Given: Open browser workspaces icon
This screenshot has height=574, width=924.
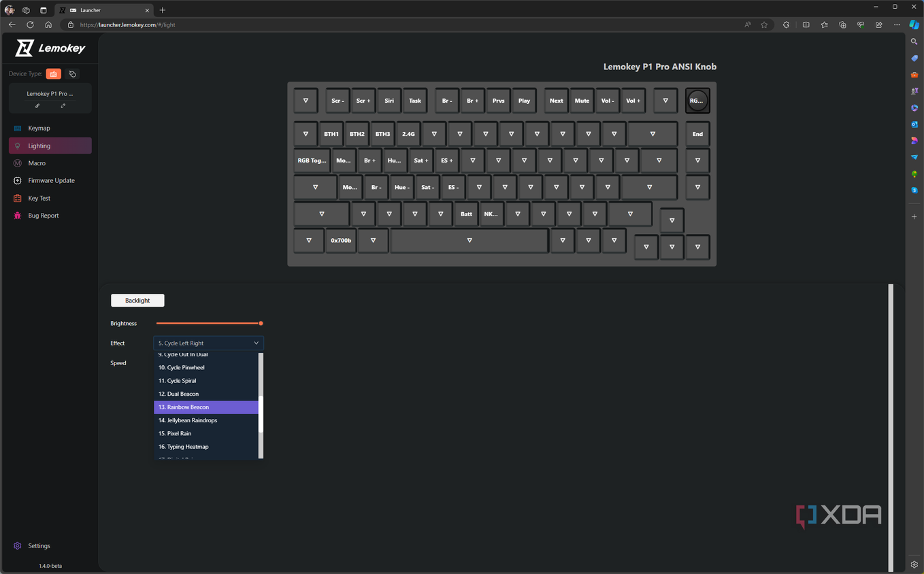Looking at the screenshot, I should [x=26, y=10].
